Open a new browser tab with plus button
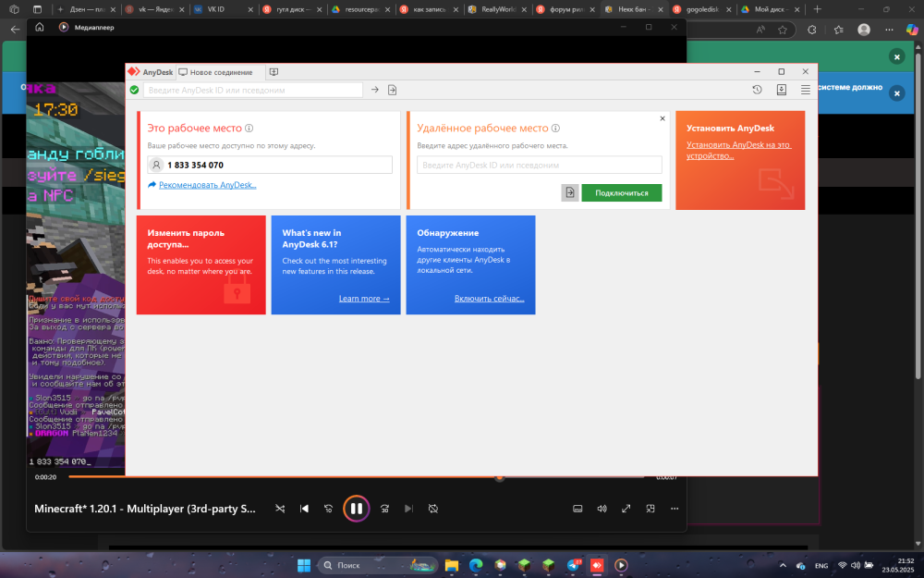The width and height of the screenshot is (924, 578). pos(817,9)
